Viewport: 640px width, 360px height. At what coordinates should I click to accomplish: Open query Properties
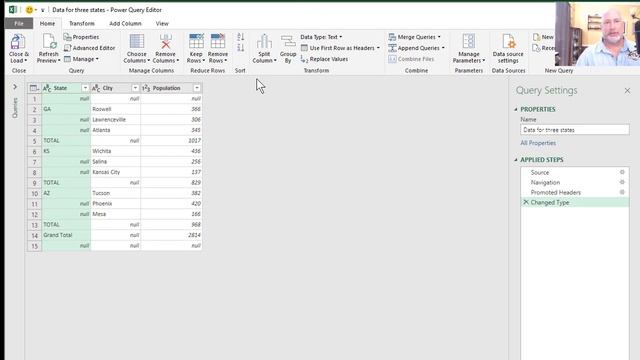pyautogui.click(x=81, y=37)
